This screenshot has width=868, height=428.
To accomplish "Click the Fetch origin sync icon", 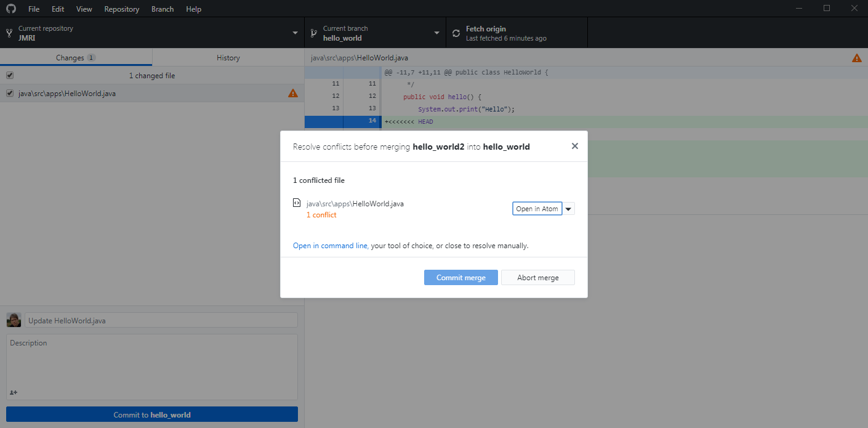I will (x=456, y=33).
